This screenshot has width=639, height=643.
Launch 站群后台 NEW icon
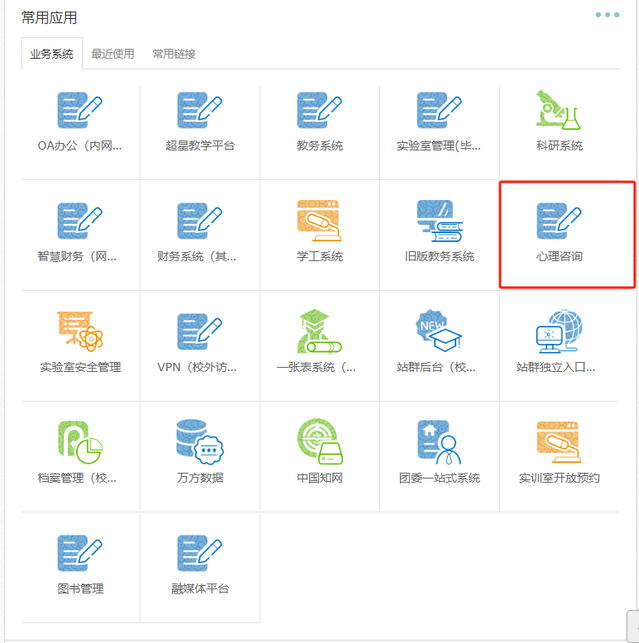[x=439, y=331]
